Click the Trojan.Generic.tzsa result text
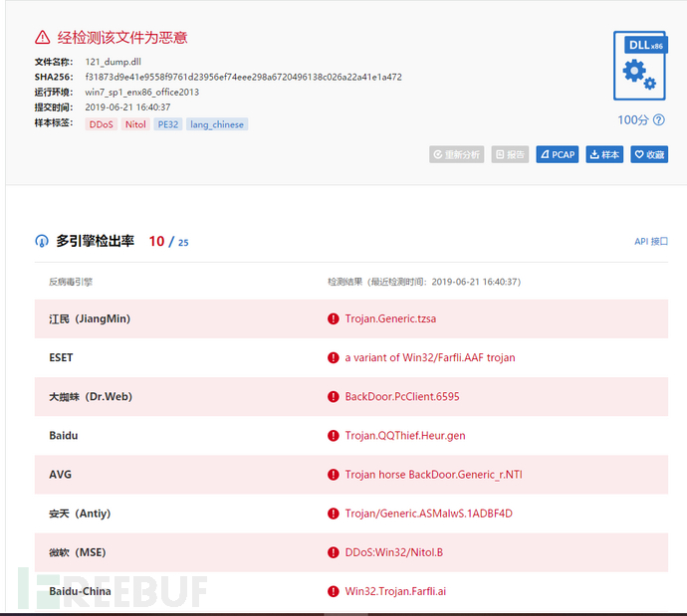This screenshot has width=687, height=616. click(x=390, y=318)
